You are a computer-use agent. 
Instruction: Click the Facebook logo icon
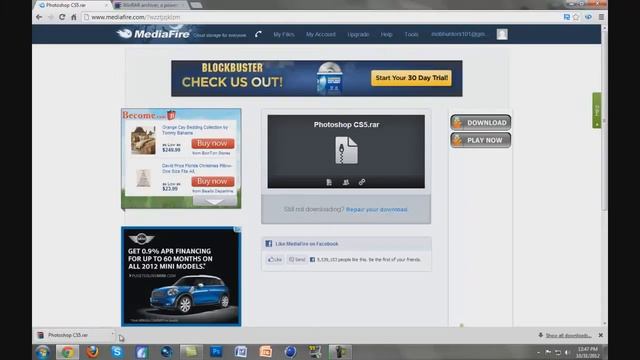coord(269,244)
